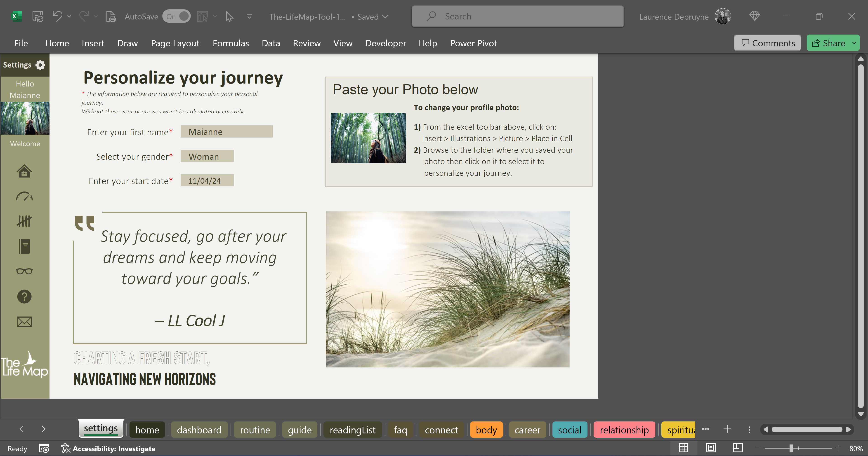868x456 pixels.
Task: Add a new sheet with plus icon
Action: (x=727, y=429)
